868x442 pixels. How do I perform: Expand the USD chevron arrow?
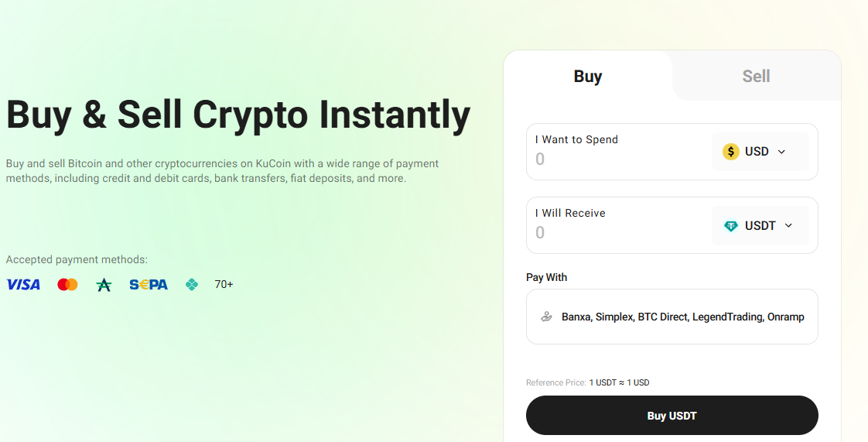tap(781, 152)
